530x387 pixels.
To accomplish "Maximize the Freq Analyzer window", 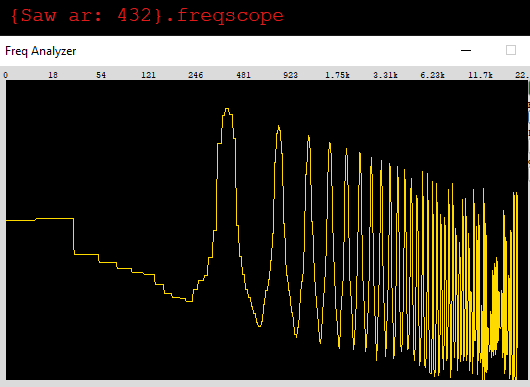I will point(511,50).
